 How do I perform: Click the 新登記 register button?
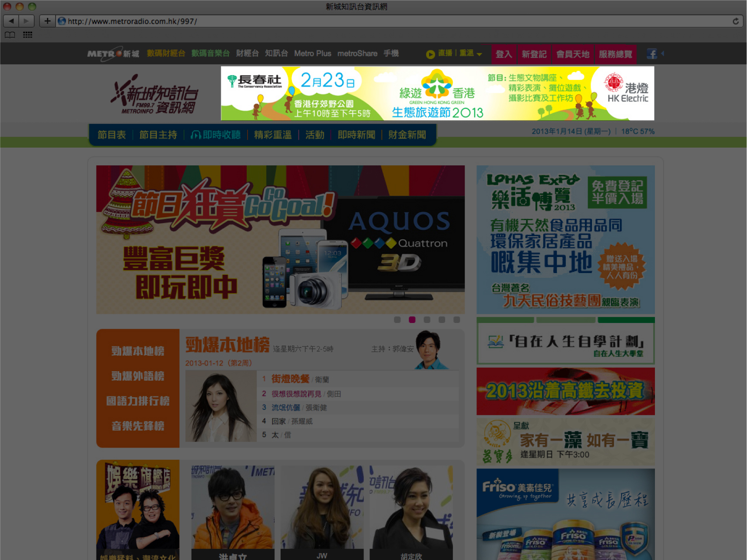coord(534,54)
